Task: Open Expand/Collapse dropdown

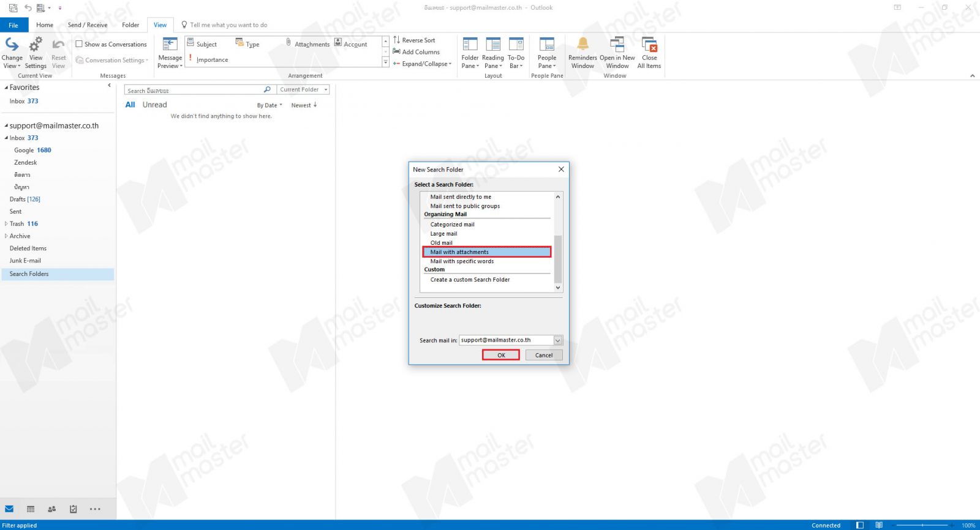Action: tap(423, 64)
